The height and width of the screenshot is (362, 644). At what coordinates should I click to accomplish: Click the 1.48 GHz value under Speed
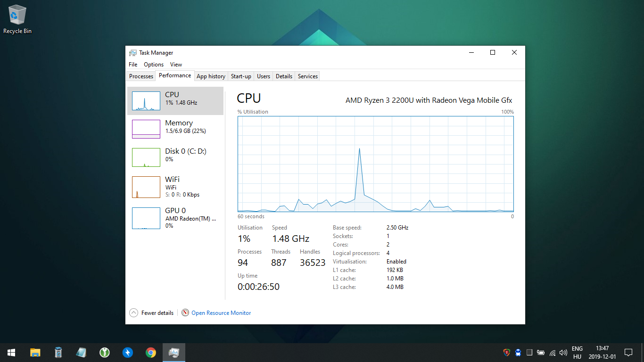(290, 239)
